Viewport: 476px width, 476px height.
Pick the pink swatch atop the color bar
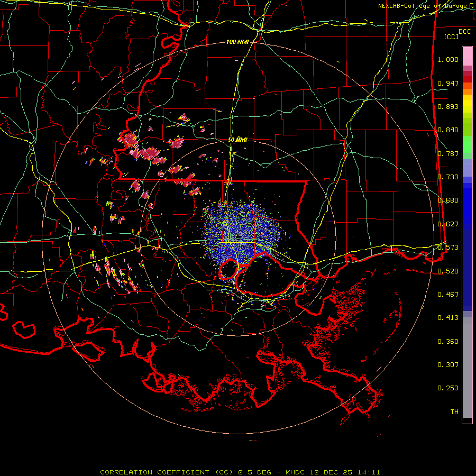(x=467, y=57)
